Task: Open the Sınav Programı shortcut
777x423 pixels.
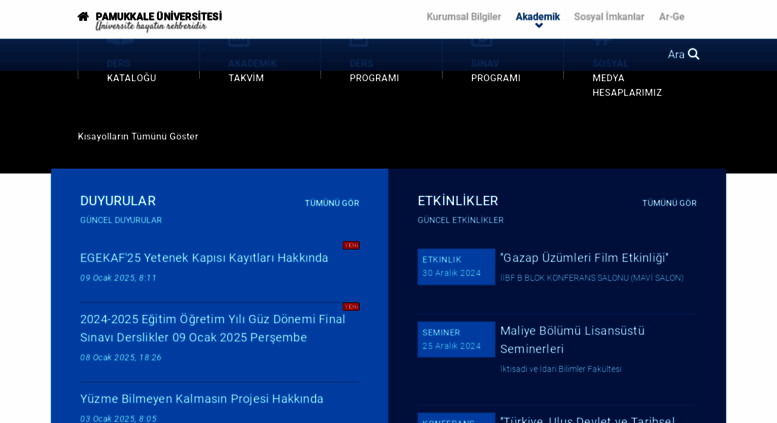Action: coord(496,70)
